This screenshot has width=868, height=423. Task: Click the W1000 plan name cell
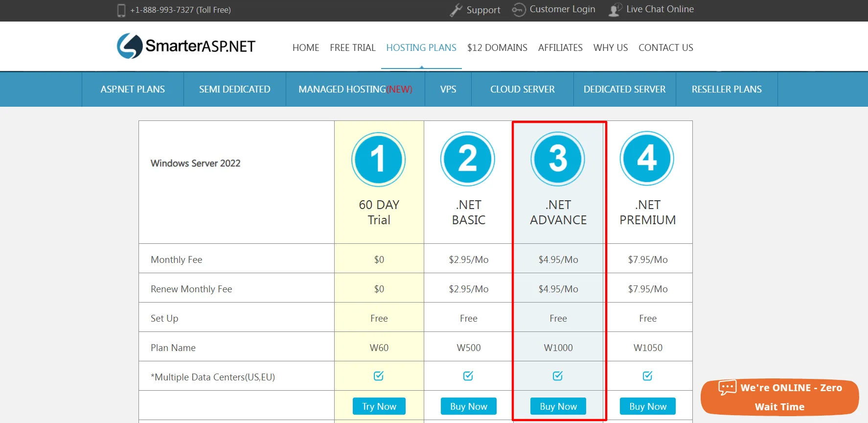558,348
